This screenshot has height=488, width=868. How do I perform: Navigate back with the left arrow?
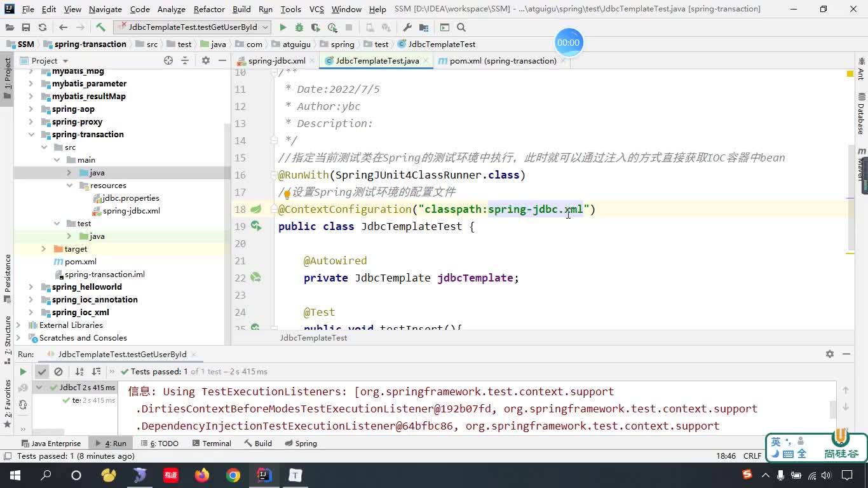(63, 27)
